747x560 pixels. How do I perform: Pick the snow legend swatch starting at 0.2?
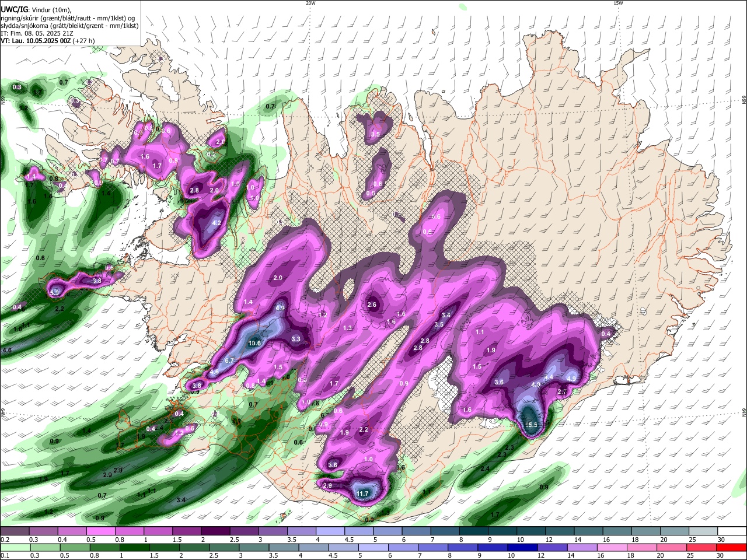pyautogui.click(x=15, y=531)
